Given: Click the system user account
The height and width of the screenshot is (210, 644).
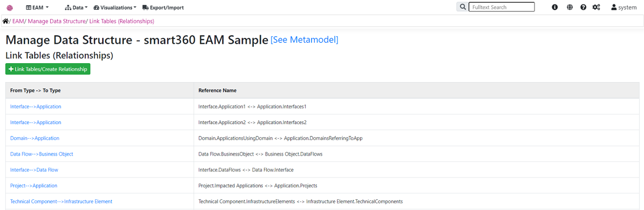Looking at the screenshot, I should point(624,8).
